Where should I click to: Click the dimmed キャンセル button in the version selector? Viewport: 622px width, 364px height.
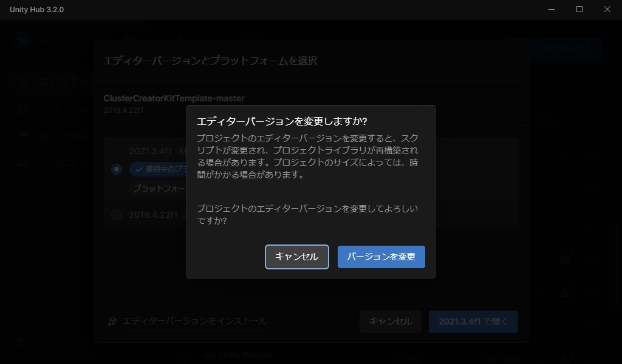(390, 322)
